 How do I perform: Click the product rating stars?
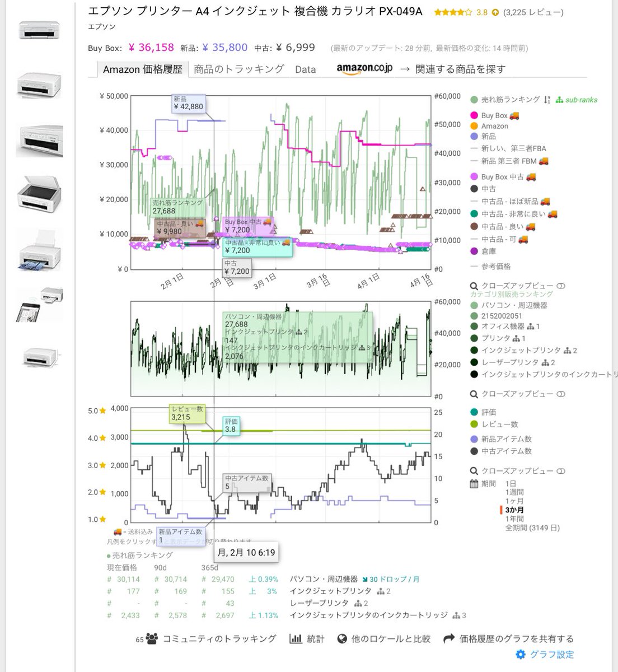453,12
